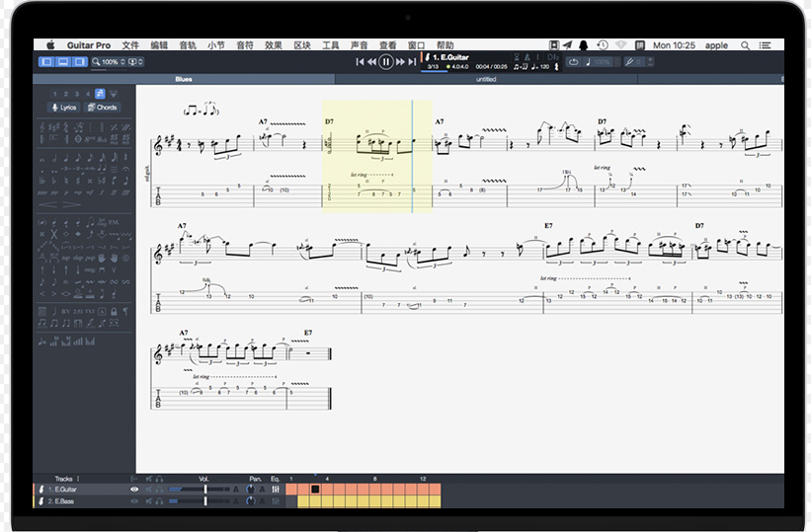Enable the multi-voice editing icon
The height and width of the screenshot is (532, 811).
[x=100, y=94]
